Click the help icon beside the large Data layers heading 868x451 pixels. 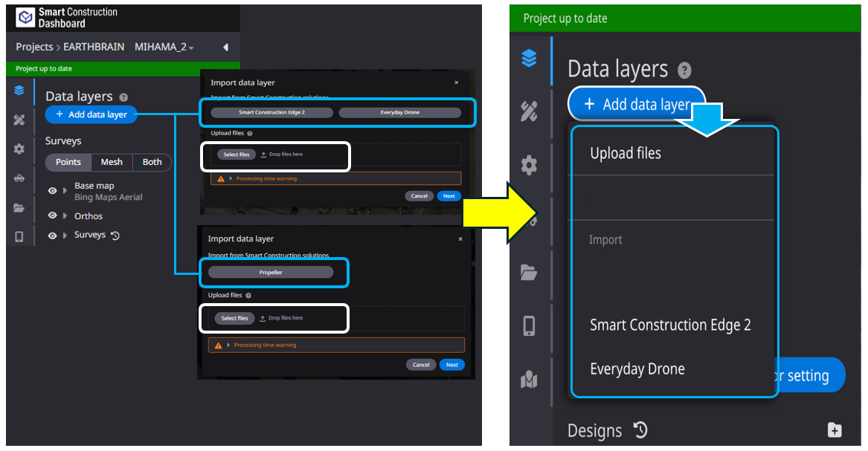(x=685, y=71)
